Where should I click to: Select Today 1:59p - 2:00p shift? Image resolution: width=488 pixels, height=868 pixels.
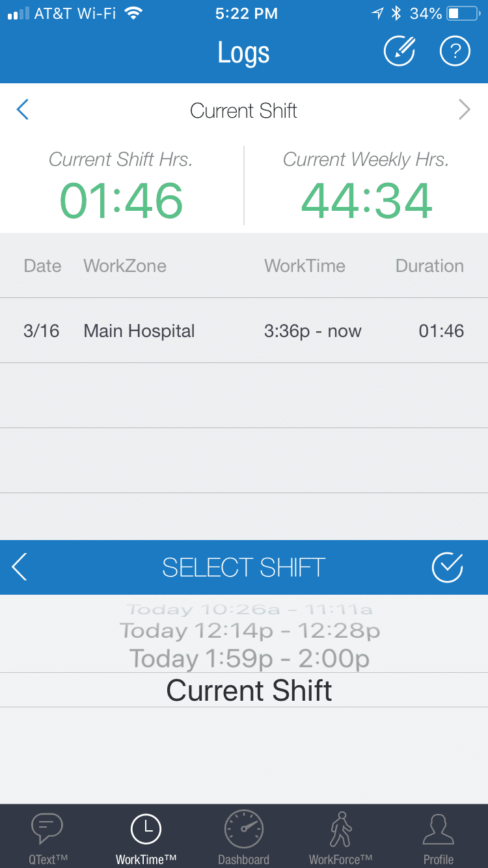click(249, 658)
